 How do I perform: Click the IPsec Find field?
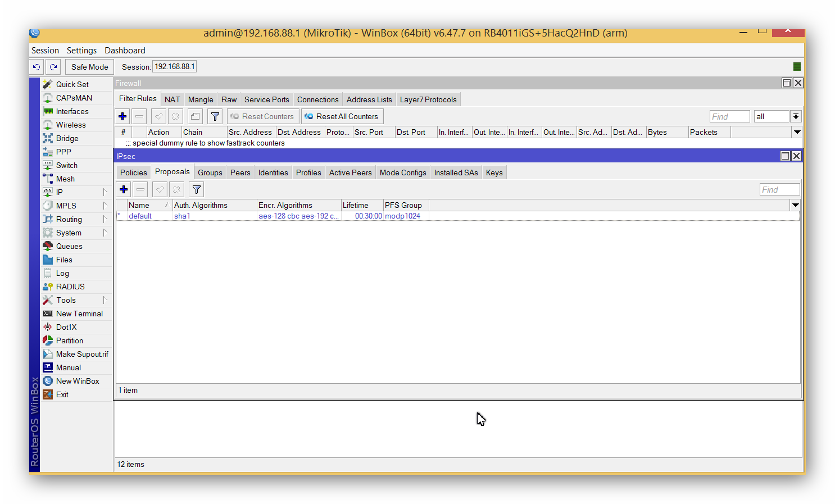(779, 189)
